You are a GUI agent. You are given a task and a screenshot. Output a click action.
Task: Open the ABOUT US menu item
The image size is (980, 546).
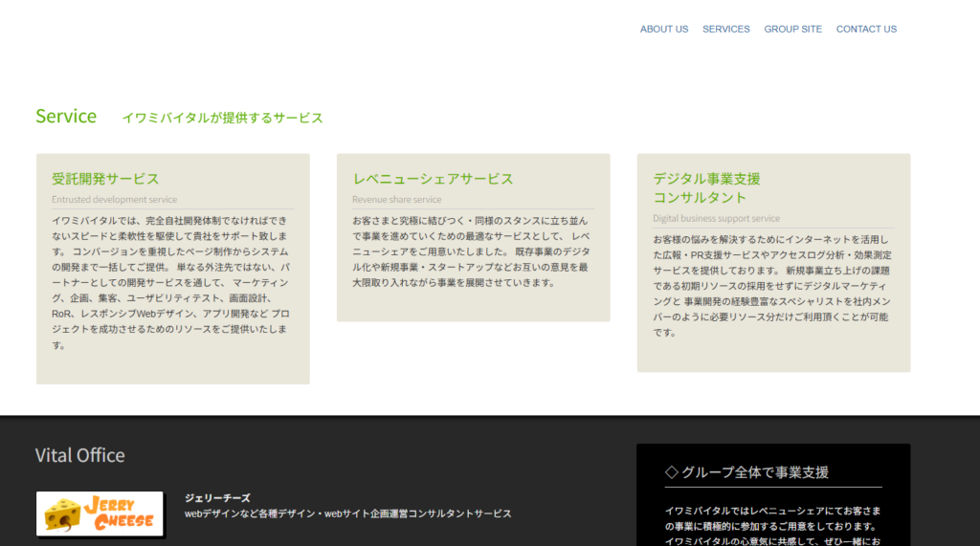[x=663, y=29]
